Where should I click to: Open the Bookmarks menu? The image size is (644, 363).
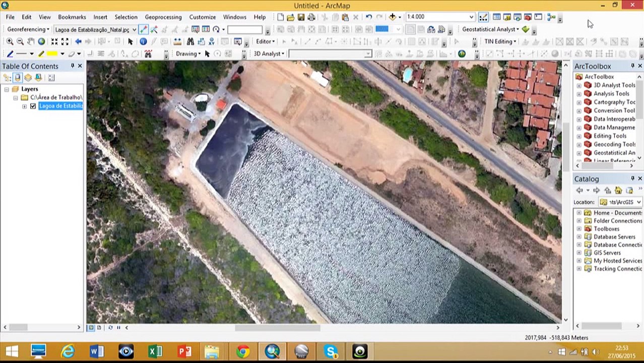pos(72,17)
